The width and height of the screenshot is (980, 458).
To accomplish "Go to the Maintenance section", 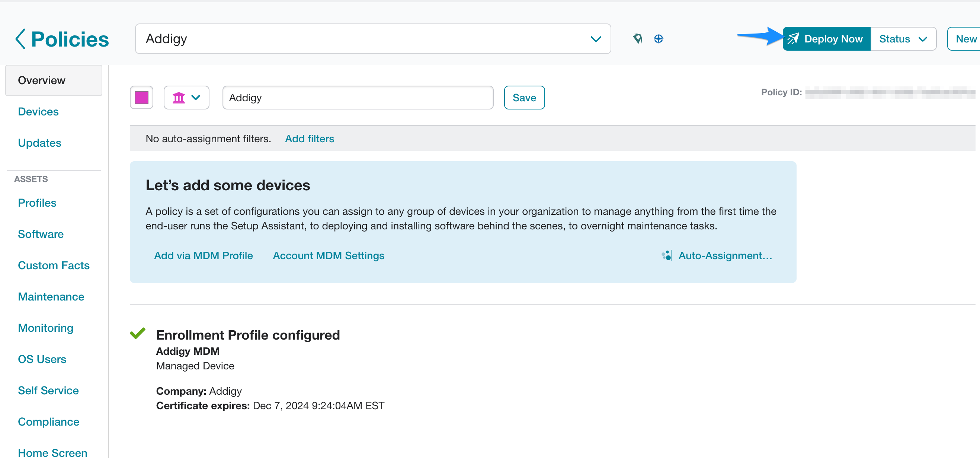I will tap(51, 296).
